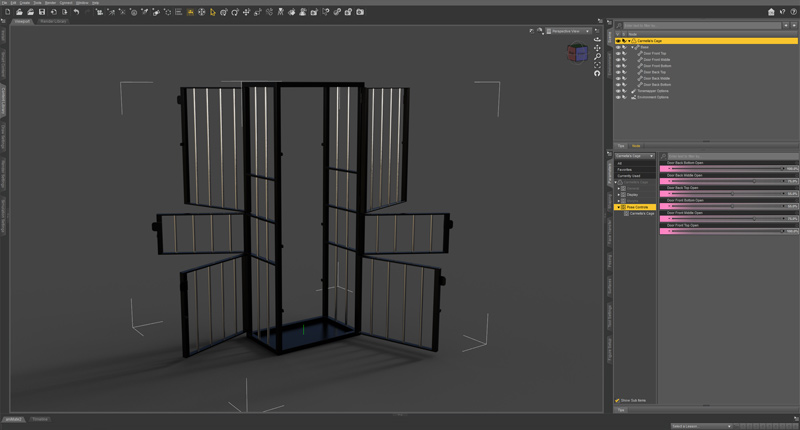Viewport: 800px width, 430px height.
Task: Toggle the Show Sub Items checkbox
Action: coord(617,400)
